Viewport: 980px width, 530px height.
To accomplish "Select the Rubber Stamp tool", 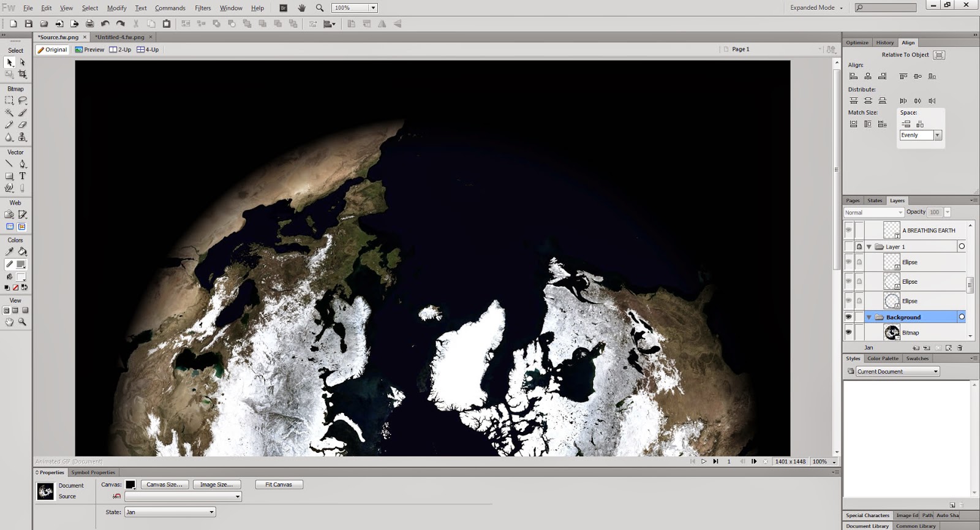I will [22, 137].
